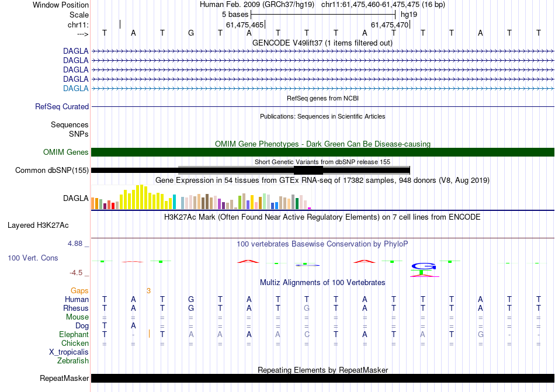Screen dimensions: 555x392
Task: Select the Elephant species row label
Action: point(74,334)
